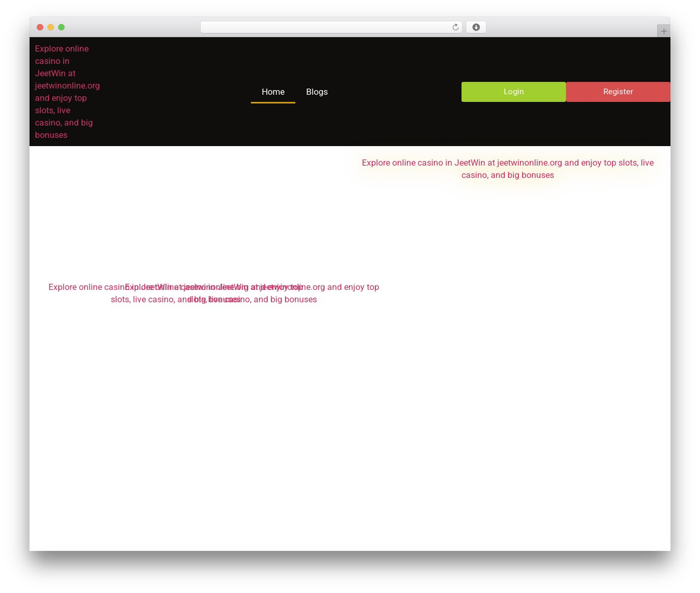Image resolution: width=700 pixels, height=593 pixels.
Task: Maximize the window with green button
Action: point(61,27)
